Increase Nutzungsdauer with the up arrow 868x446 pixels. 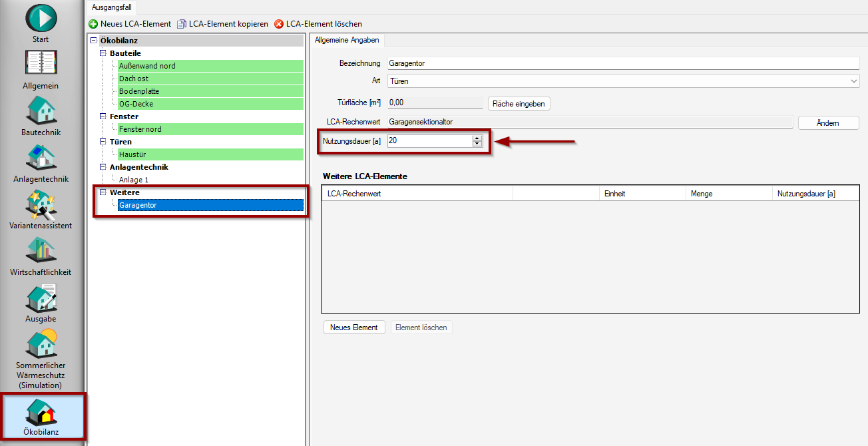tap(477, 138)
